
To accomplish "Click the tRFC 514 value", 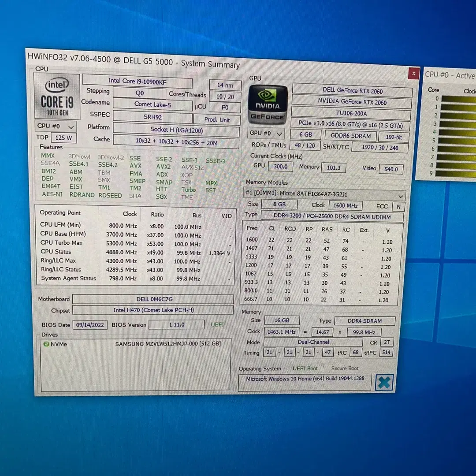I will point(387,352).
